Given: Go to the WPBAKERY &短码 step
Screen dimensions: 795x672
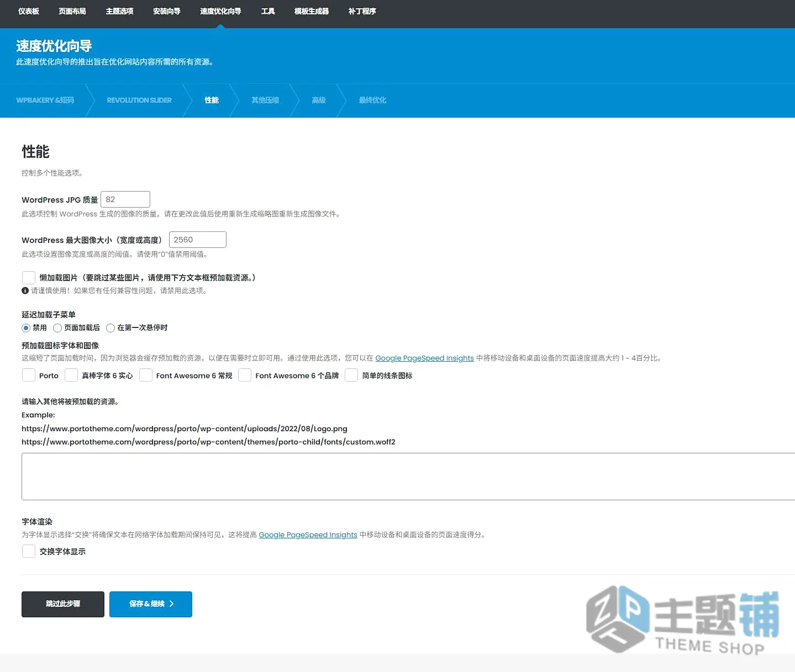Looking at the screenshot, I should [45, 100].
